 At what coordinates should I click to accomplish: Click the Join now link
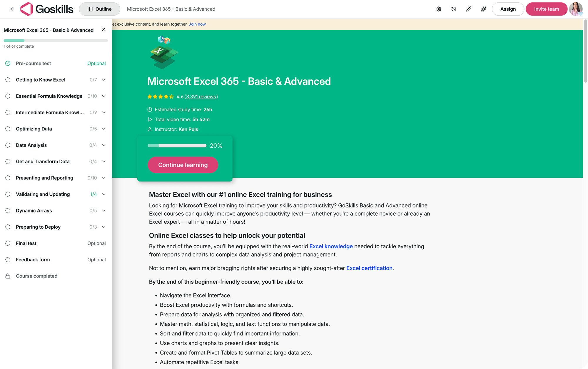[197, 24]
